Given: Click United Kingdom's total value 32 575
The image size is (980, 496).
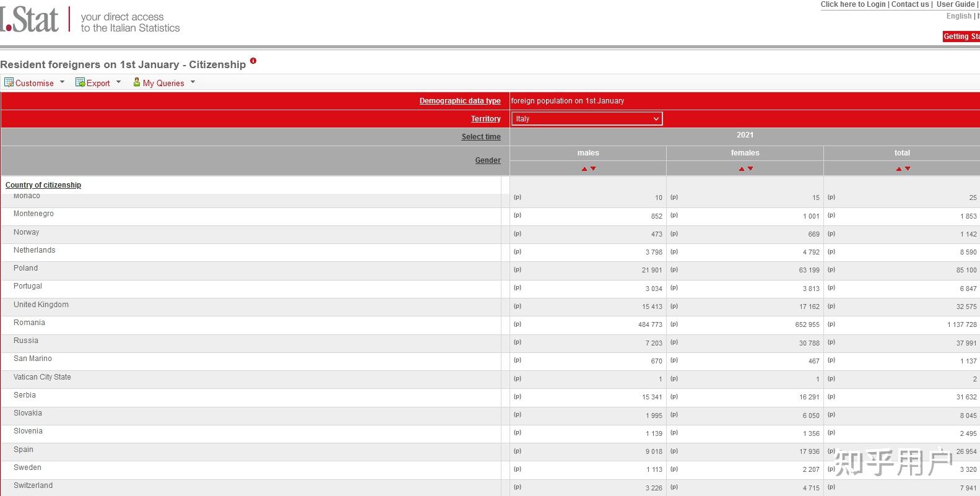Looking at the screenshot, I should pyautogui.click(x=966, y=307).
